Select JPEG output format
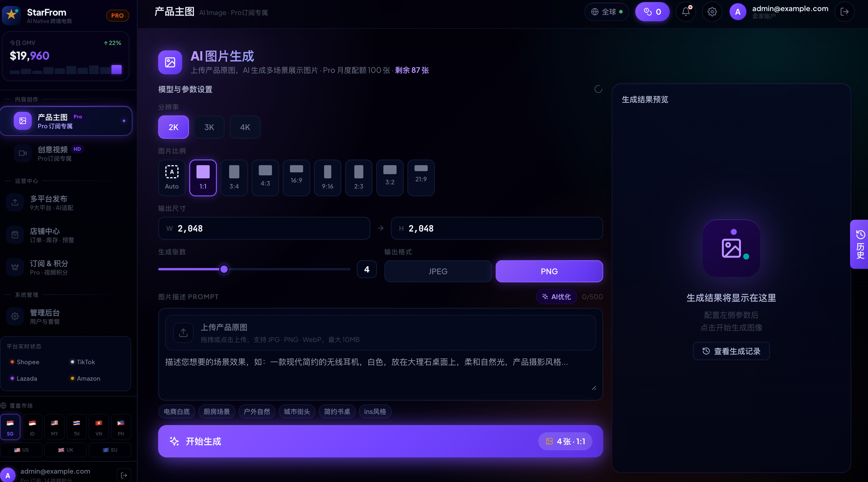 [x=438, y=271]
